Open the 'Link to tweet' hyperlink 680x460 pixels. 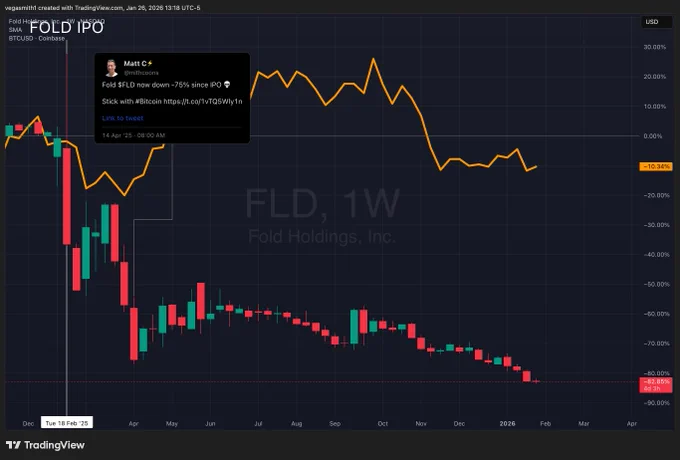tap(122, 118)
